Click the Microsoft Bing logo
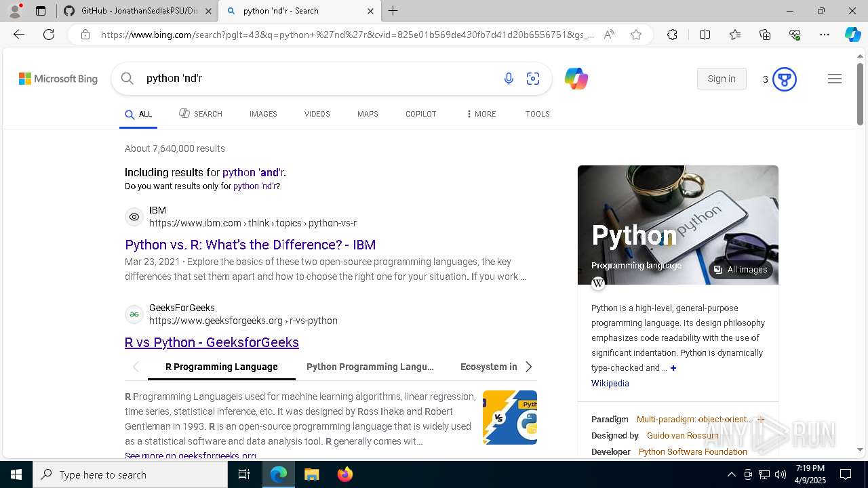 coord(58,79)
